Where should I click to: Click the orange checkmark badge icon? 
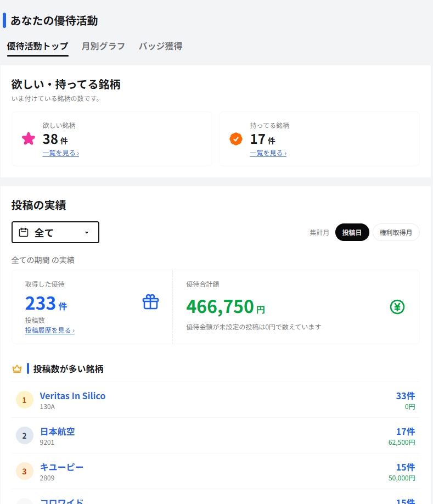point(236,139)
